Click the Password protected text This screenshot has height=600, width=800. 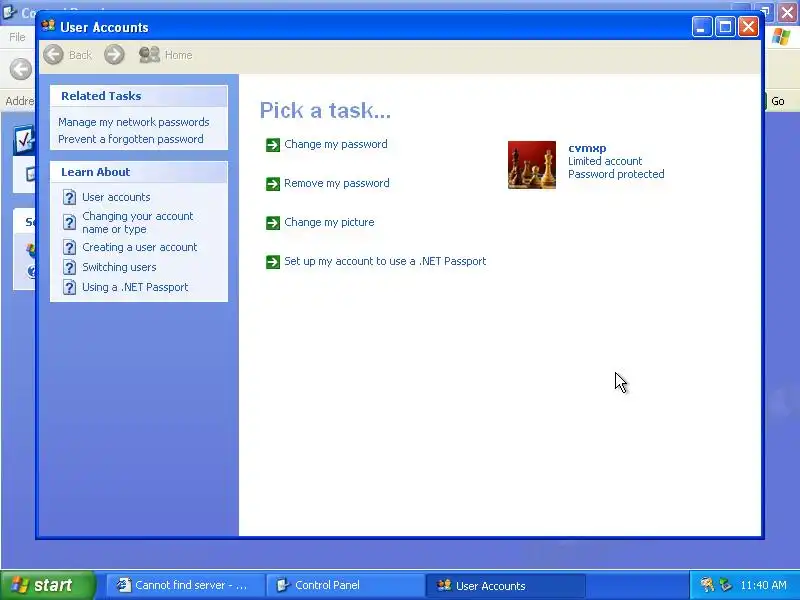point(616,174)
